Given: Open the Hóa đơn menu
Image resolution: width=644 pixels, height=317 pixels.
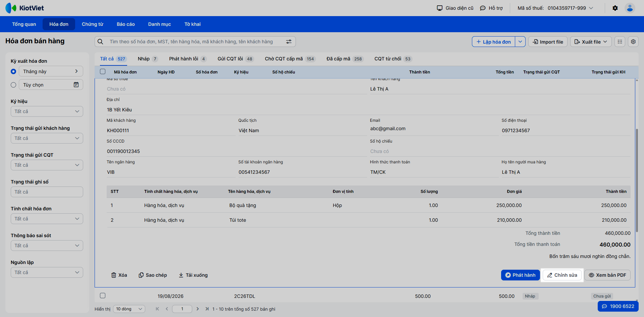Looking at the screenshot, I should click(59, 24).
